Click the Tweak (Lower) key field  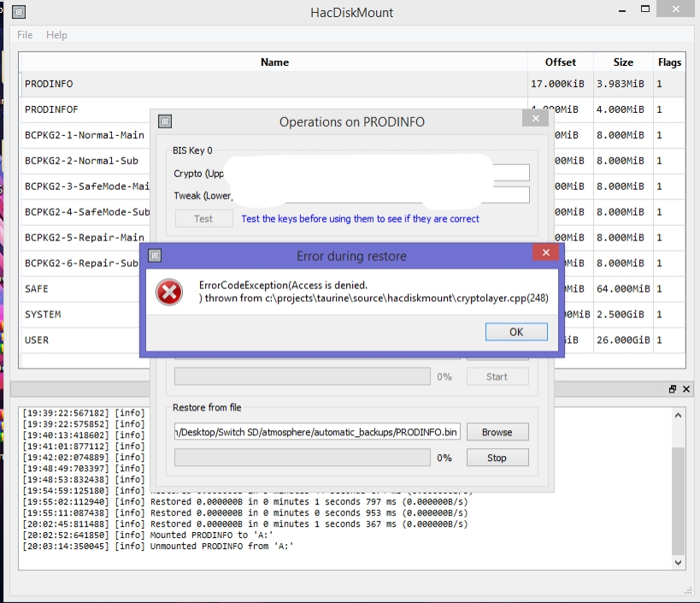pos(382,195)
